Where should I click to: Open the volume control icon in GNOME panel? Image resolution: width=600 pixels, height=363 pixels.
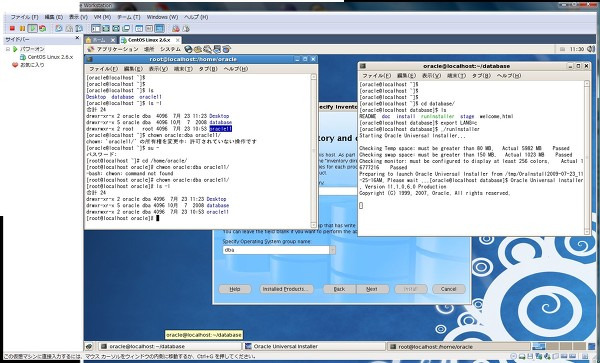(x=591, y=49)
